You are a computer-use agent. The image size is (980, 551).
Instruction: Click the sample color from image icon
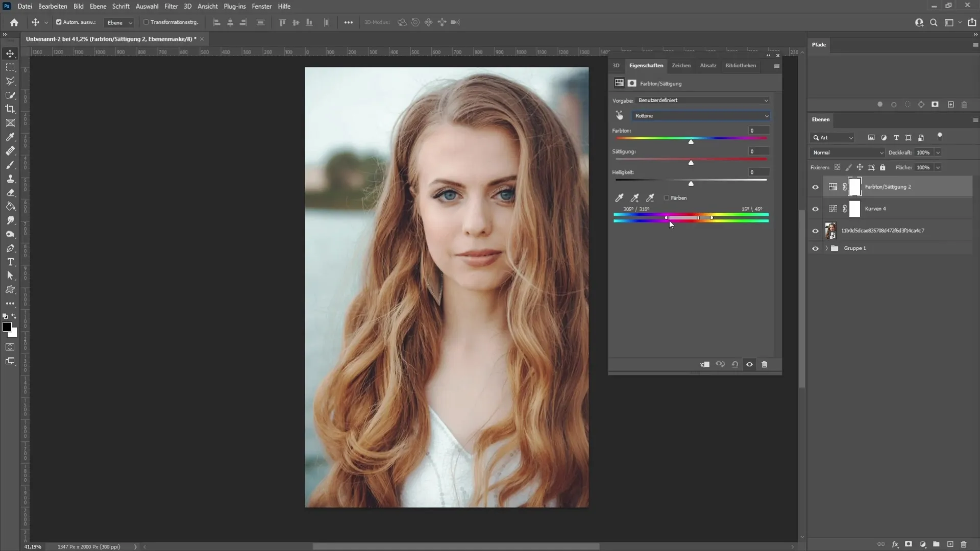tap(619, 197)
